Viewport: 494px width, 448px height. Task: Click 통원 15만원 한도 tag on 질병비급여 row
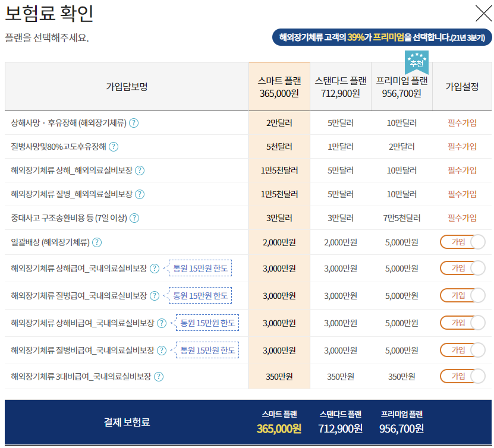pyautogui.click(x=207, y=350)
